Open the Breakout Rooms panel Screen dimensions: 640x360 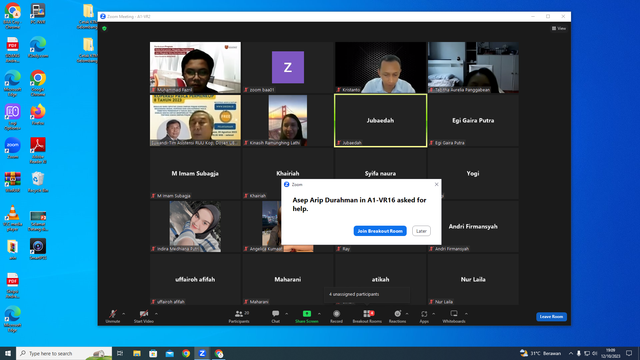(367, 316)
